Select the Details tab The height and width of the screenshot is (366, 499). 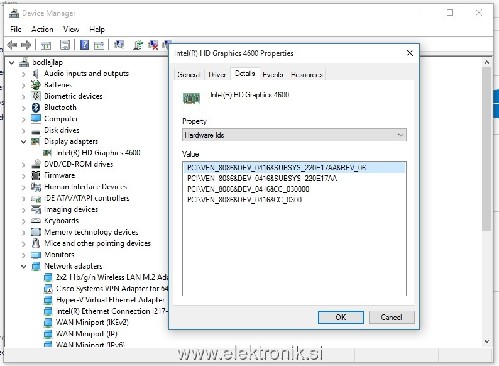[x=245, y=73]
